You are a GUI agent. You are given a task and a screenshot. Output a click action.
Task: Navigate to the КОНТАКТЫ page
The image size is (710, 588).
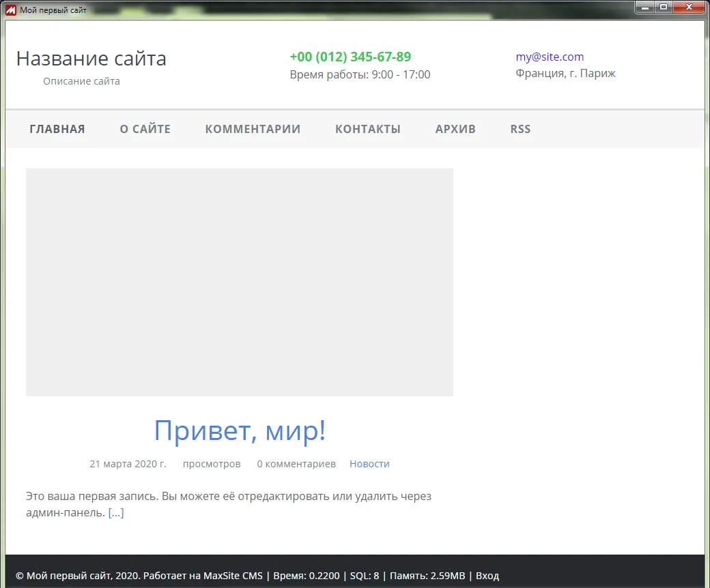point(367,129)
